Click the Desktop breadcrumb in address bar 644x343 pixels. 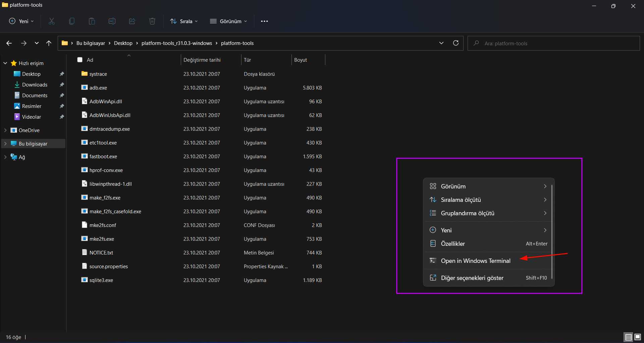[123, 43]
